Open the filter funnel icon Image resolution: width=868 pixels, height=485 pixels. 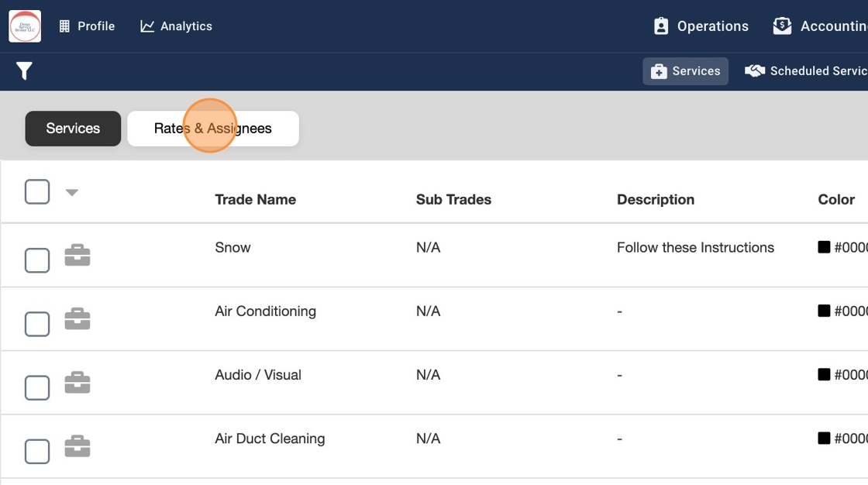24,71
